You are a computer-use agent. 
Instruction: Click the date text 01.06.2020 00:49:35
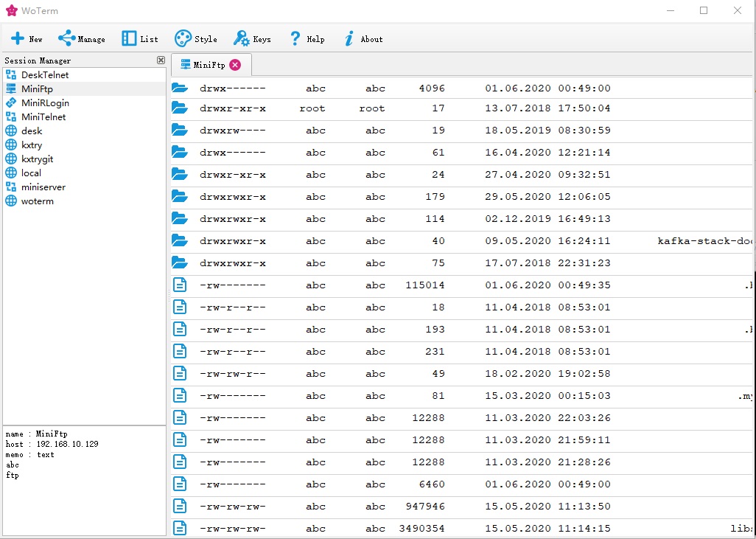[547, 285]
